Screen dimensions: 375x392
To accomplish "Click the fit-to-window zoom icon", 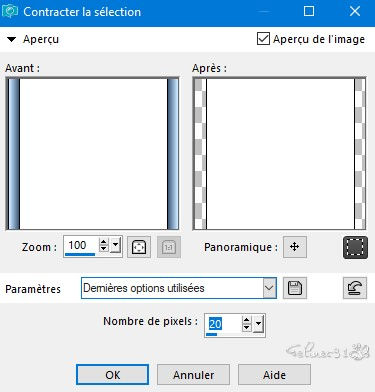I will pyautogui.click(x=139, y=247).
